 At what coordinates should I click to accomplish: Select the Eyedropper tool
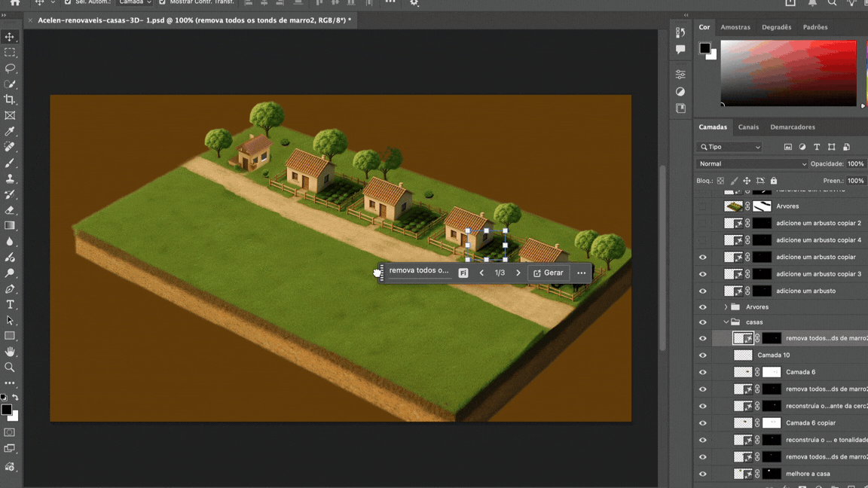click(10, 131)
